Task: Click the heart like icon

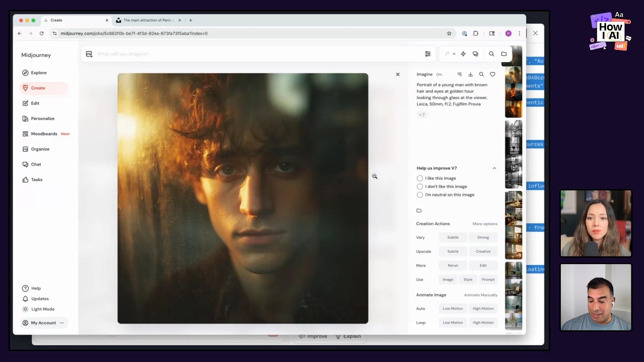Action: pos(492,74)
